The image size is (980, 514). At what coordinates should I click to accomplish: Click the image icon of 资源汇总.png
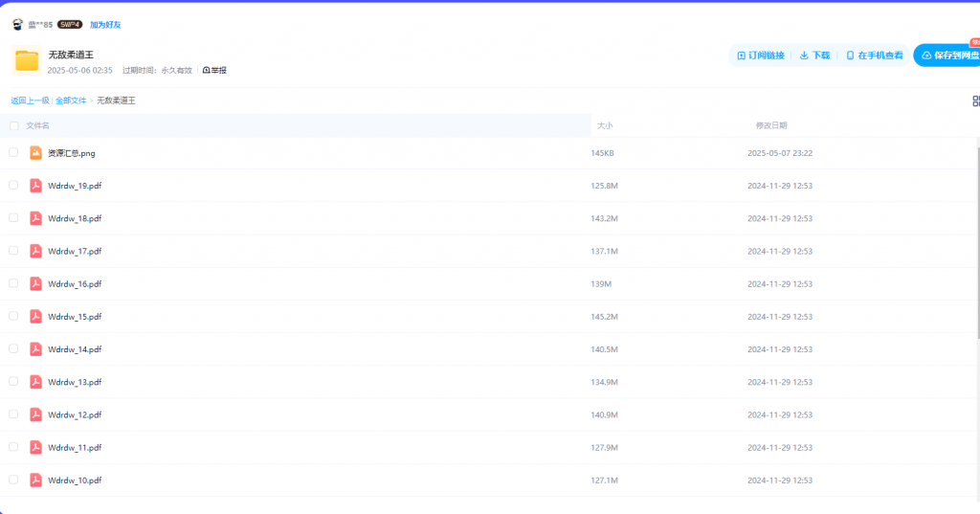click(35, 152)
